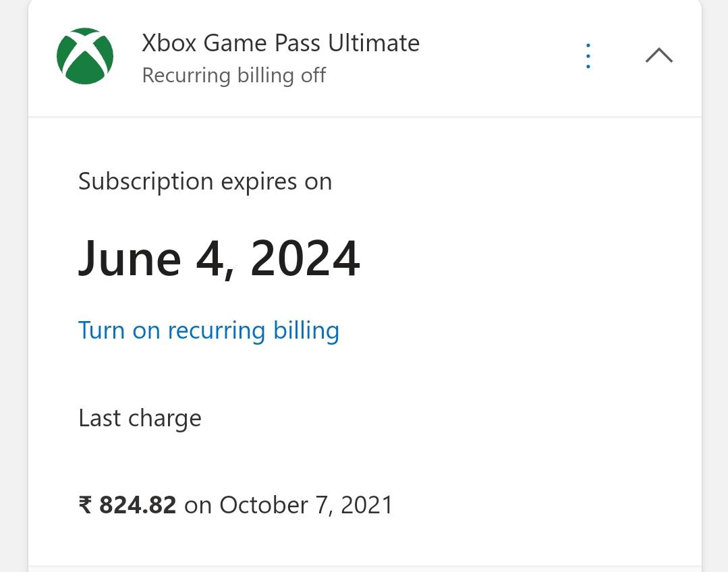Viewport: 728px width, 572px height.
Task: Click the divider line beneath the card header
Action: [x=365, y=117]
